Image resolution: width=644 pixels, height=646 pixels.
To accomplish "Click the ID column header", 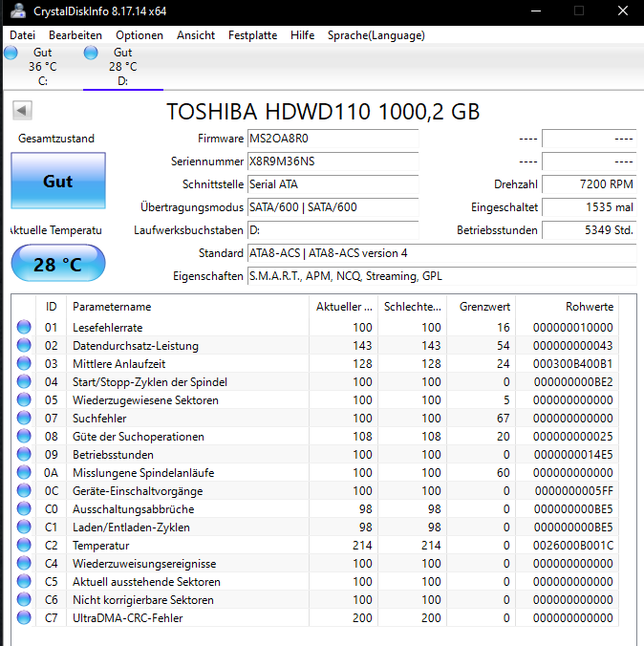I will pos(51,307).
